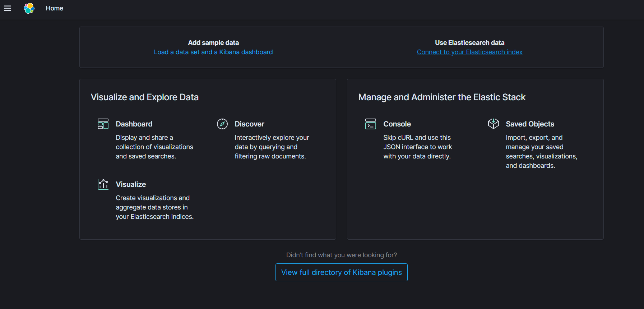
Task: Click the Saved Objects box icon
Action: (x=494, y=124)
